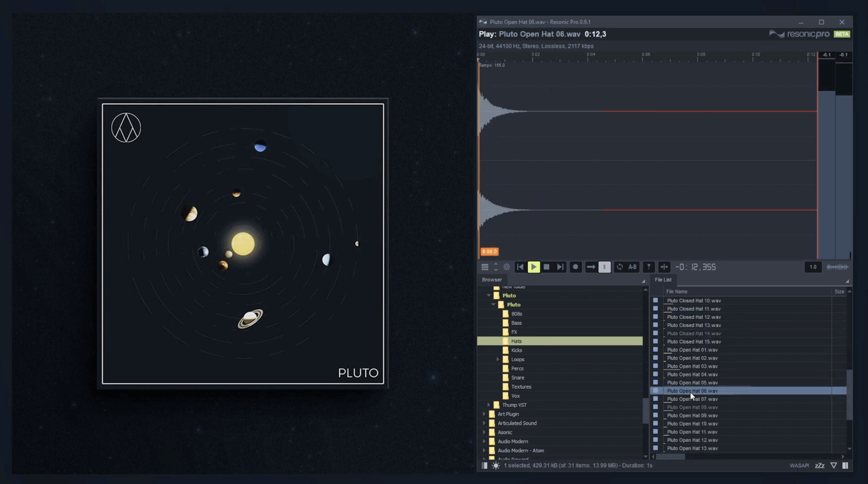Click the WASAPI output label

[799, 465]
